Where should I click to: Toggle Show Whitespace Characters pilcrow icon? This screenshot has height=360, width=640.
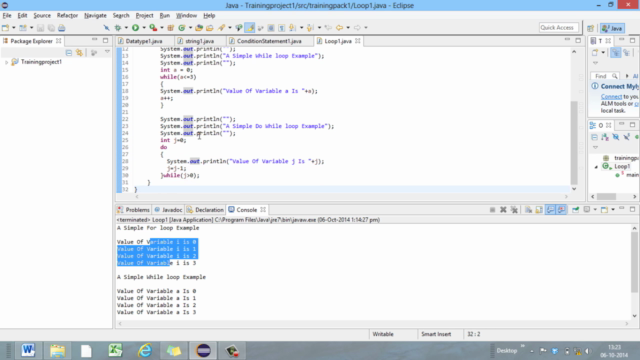(282, 28)
